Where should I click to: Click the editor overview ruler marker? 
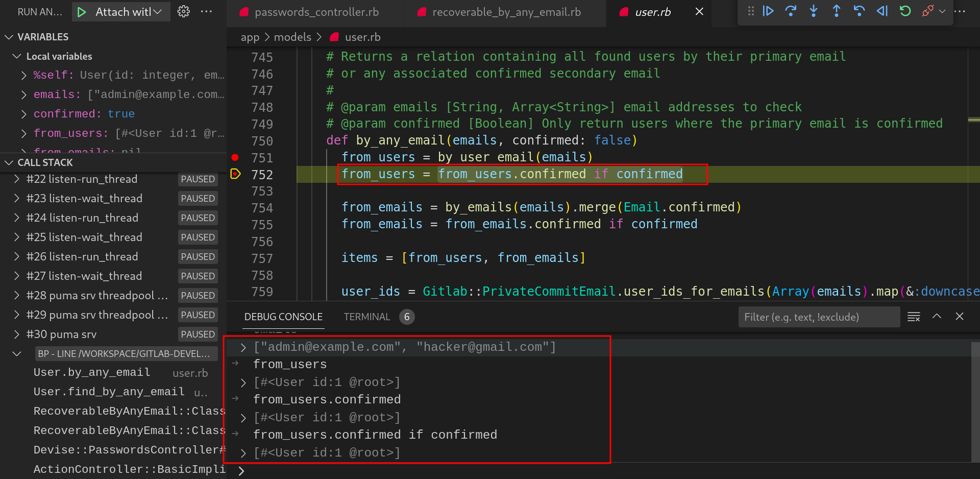tap(974, 120)
